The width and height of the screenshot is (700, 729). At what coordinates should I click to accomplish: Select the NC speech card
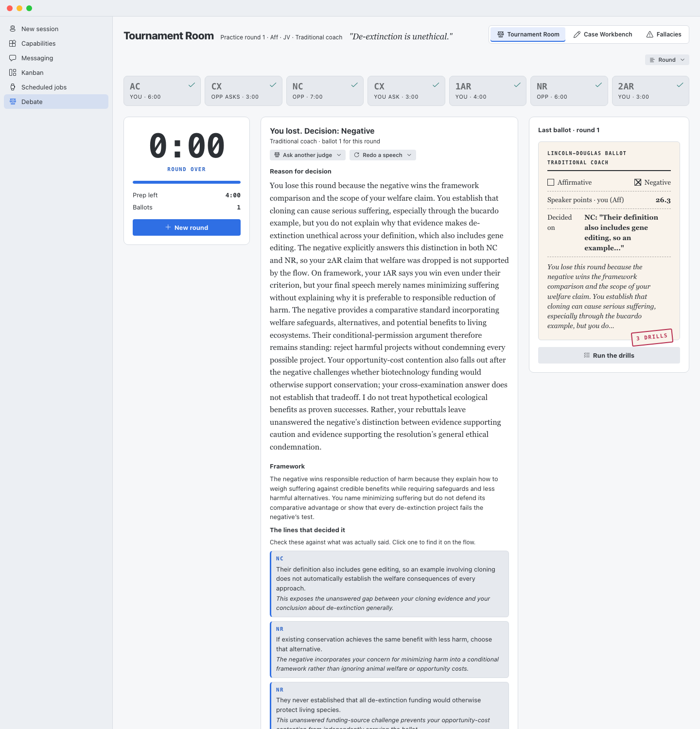point(325,91)
